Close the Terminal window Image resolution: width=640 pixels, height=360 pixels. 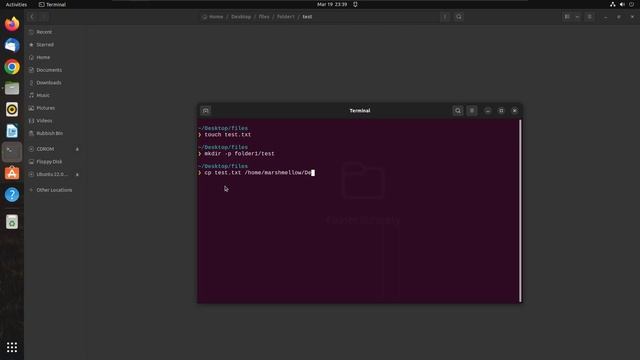(515, 111)
